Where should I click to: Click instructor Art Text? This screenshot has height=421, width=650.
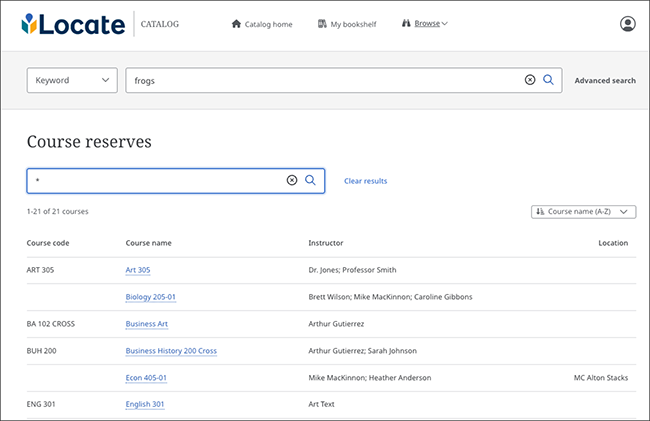point(321,404)
